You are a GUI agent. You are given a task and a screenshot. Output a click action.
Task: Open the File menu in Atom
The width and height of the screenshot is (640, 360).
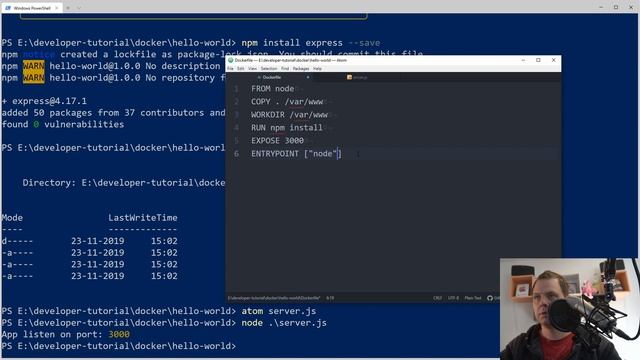pyautogui.click(x=230, y=69)
